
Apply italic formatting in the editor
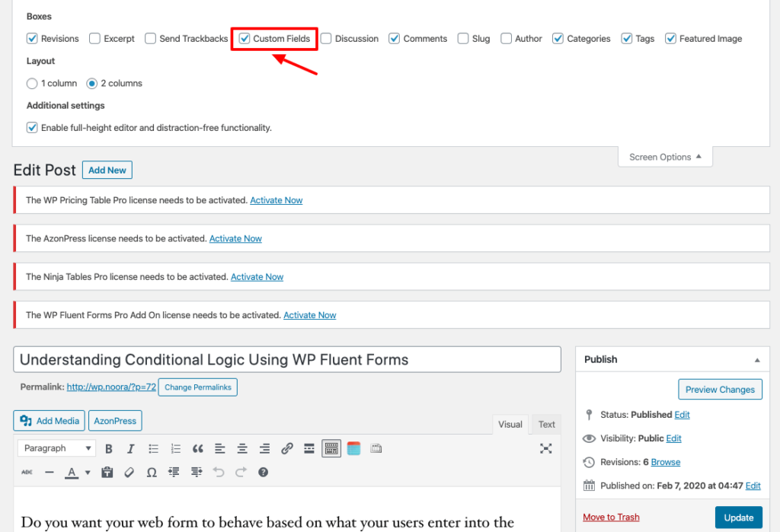click(x=131, y=448)
